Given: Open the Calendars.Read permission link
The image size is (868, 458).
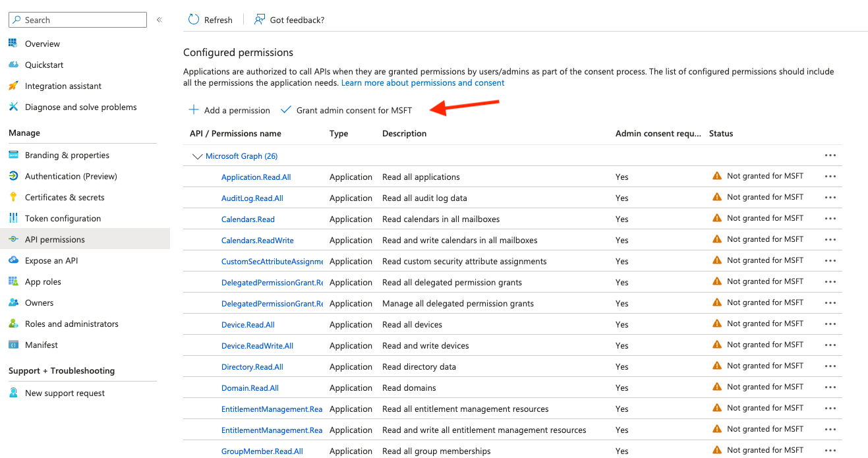Looking at the screenshot, I should click(x=248, y=219).
